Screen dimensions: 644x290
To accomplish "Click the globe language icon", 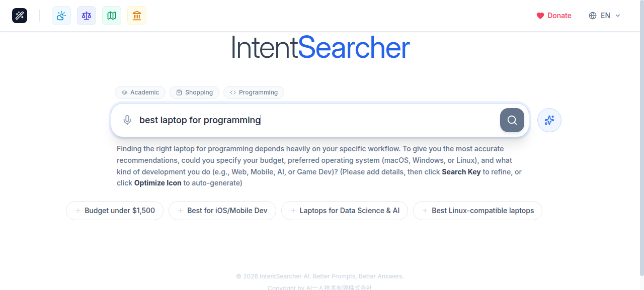I will [592, 16].
